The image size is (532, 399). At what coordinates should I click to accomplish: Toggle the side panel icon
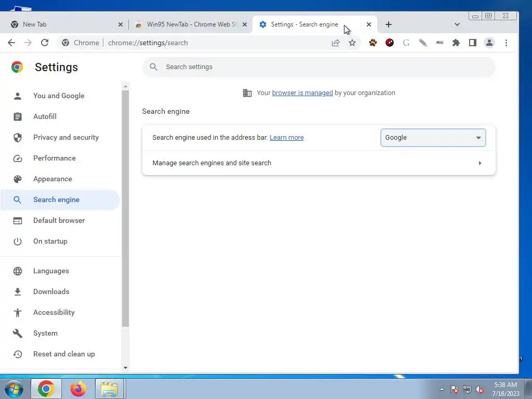(x=473, y=43)
